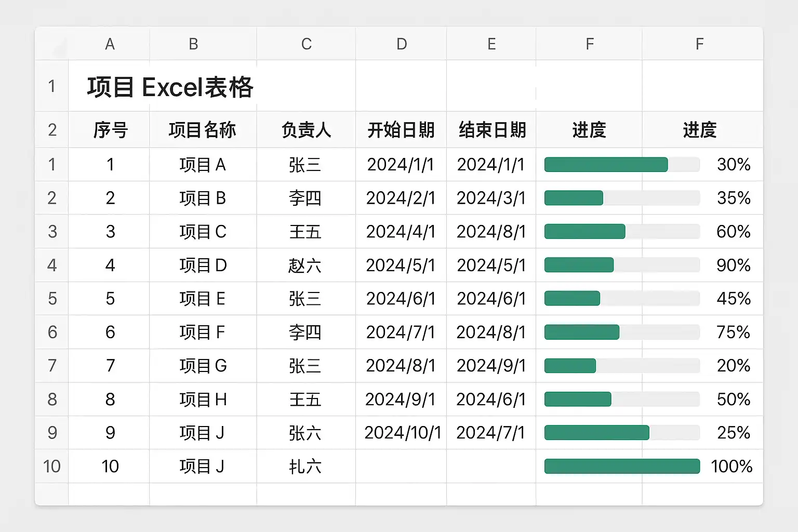This screenshot has width=798, height=532.
Task: Click the 负责人 header cell
Action: point(307,130)
